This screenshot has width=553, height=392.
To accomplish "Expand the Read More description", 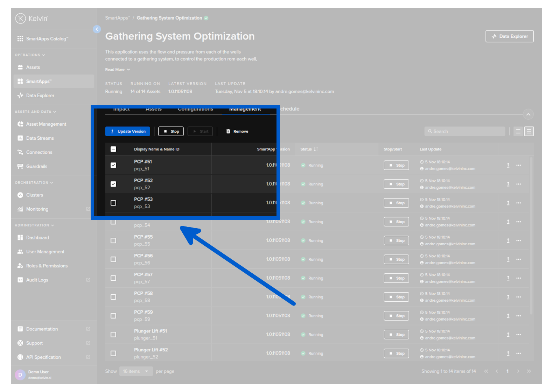I will click(x=118, y=70).
